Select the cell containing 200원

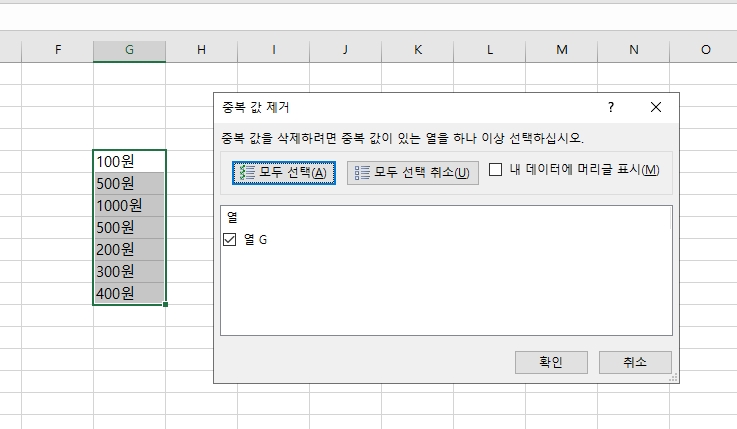[129, 250]
